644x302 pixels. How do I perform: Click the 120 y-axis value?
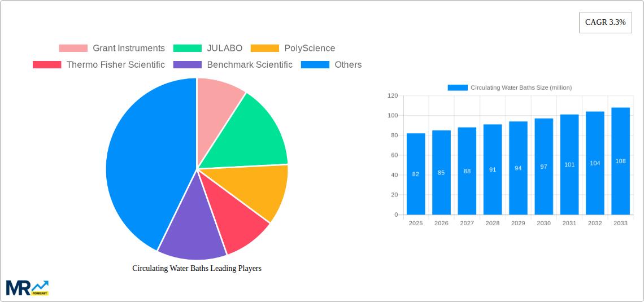click(393, 95)
